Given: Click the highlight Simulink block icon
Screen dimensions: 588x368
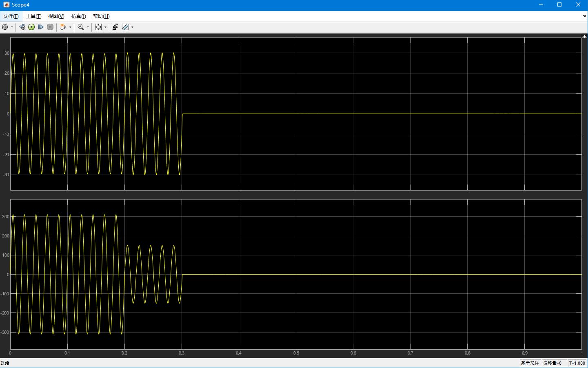Looking at the screenshot, I should (x=63, y=27).
